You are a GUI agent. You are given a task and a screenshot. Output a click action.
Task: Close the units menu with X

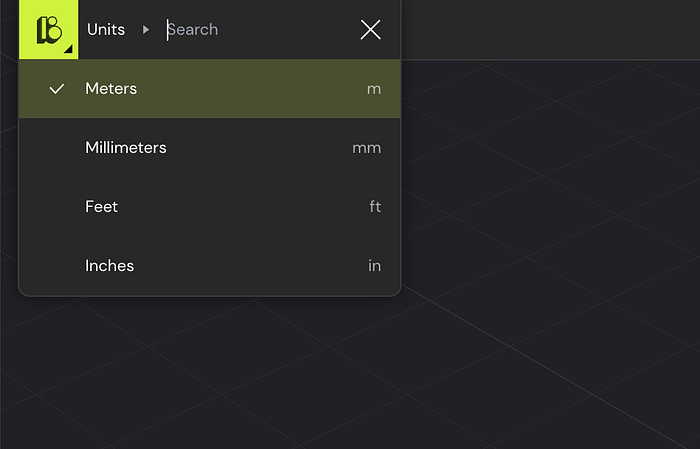[371, 30]
